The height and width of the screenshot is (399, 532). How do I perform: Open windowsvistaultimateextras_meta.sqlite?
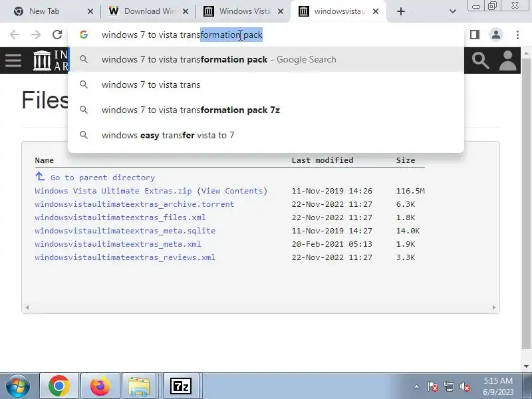pos(125,231)
